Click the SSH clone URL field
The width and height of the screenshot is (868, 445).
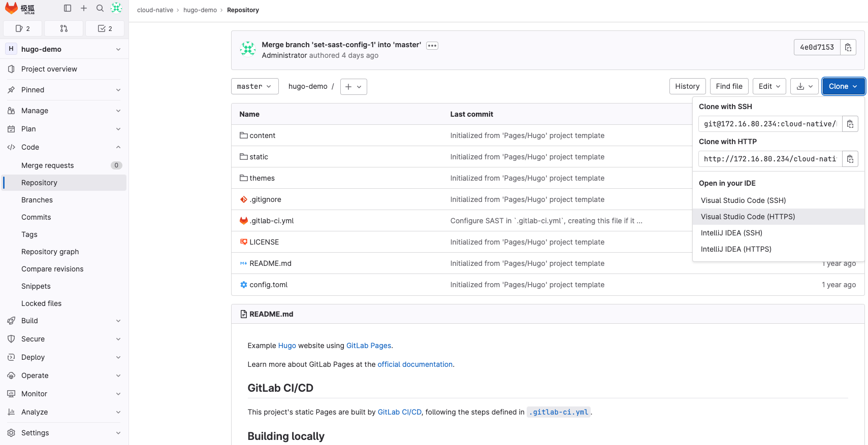[770, 124]
